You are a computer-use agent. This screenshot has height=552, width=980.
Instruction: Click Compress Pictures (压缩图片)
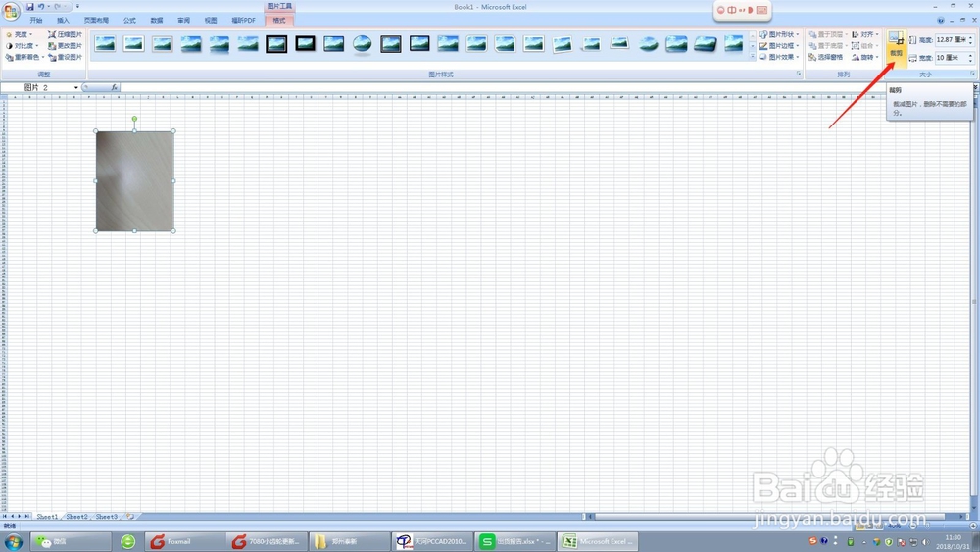(x=65, y=34)
